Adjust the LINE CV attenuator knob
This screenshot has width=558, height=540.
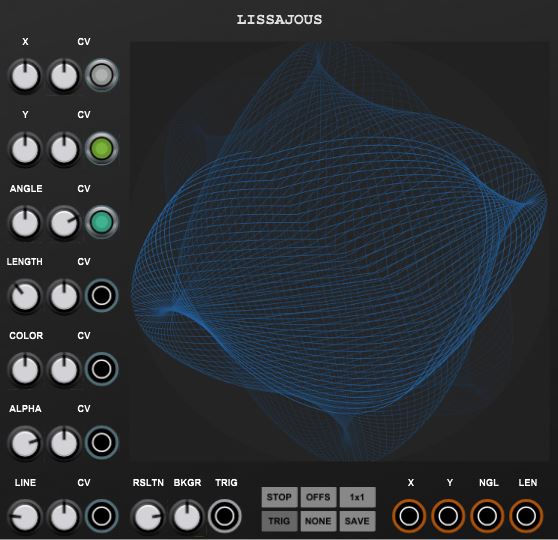point(64,517)
